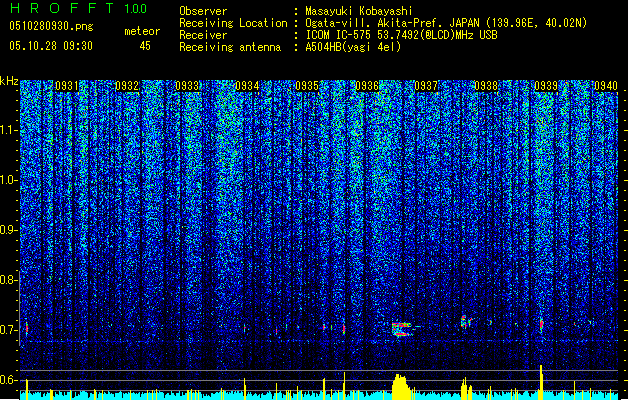Viewport: 629px width, 400px height.
Task: Click the HROFFT 1.0.0 title text
Action: (x=78, y=8)
